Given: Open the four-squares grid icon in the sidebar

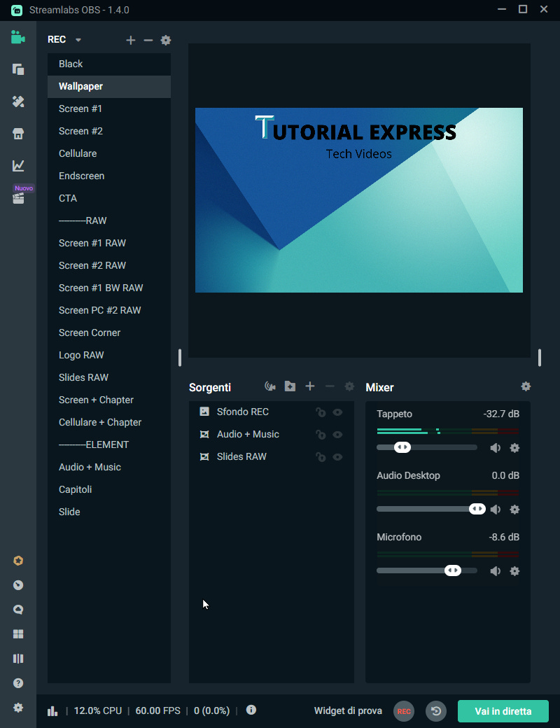Looking at the screenshot, I should tap(18, 634).
